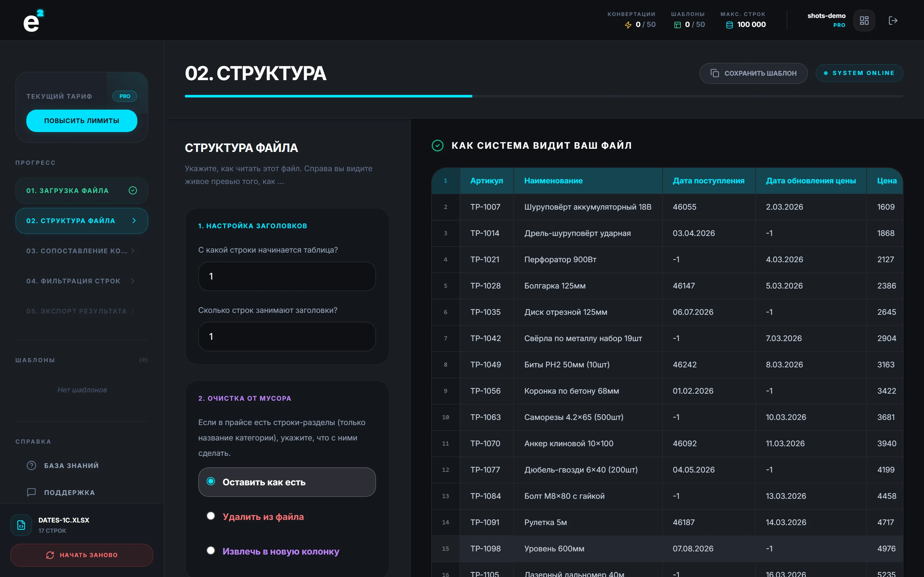
Task: Expand step 04 Фильтрация строк chevron
Action: point(133,281)
